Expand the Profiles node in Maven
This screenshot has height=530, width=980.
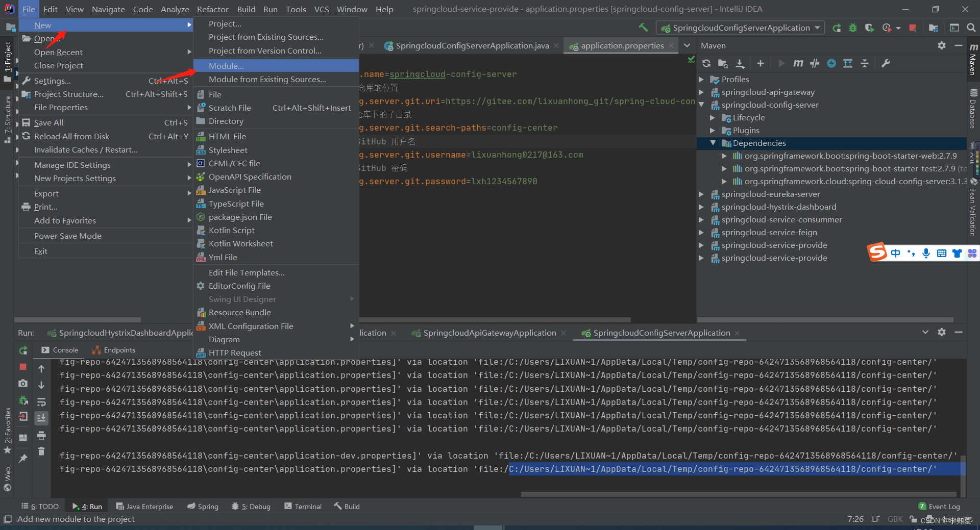click(701, 80)
